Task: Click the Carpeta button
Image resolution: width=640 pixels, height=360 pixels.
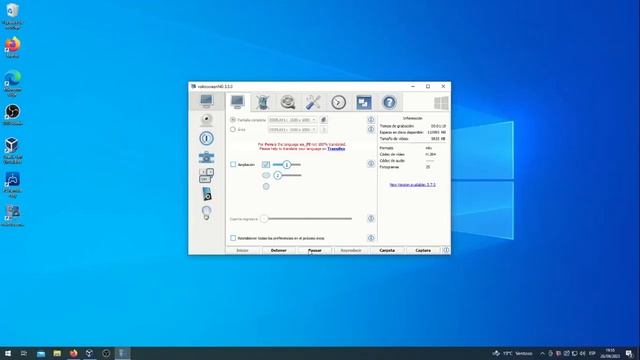Action: click(387, 250)
